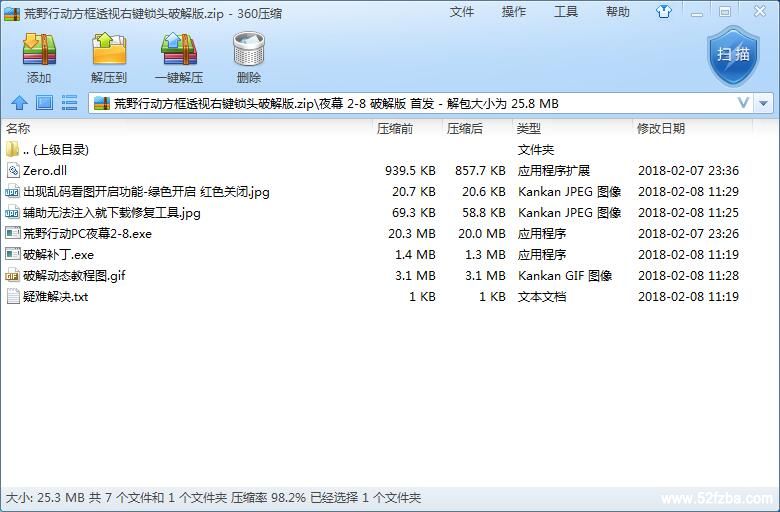Image resolution: width=780 pixels, height=512 pixels.
Task: Click the 添加 (Add) toolbar icon
Action: 39,50
